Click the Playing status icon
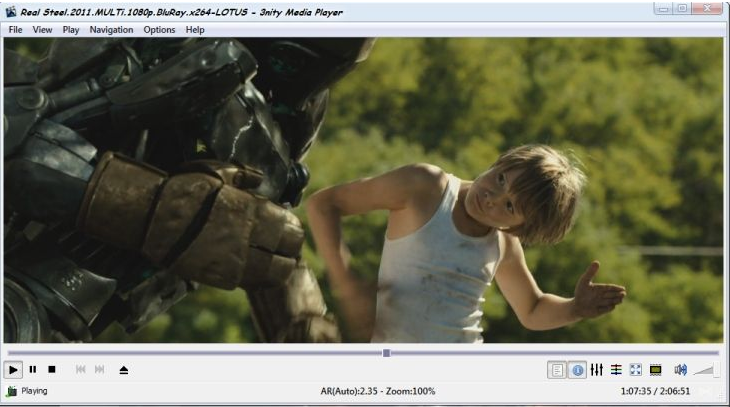 (x=12, y=391)
